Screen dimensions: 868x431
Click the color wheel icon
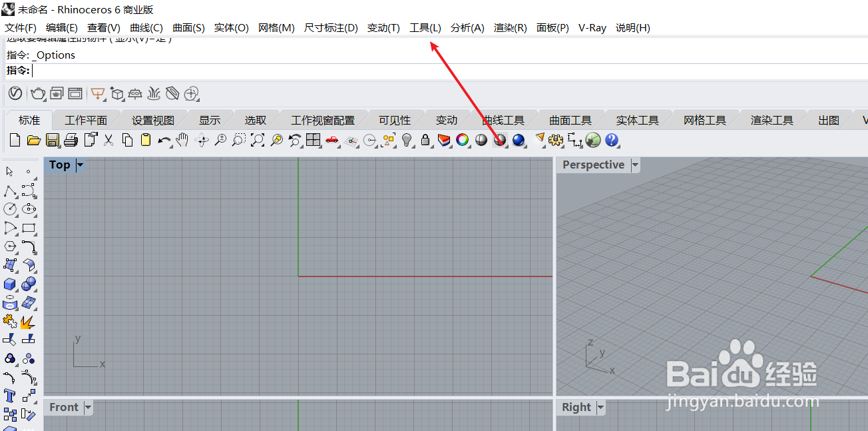click(x=463, y=140)
